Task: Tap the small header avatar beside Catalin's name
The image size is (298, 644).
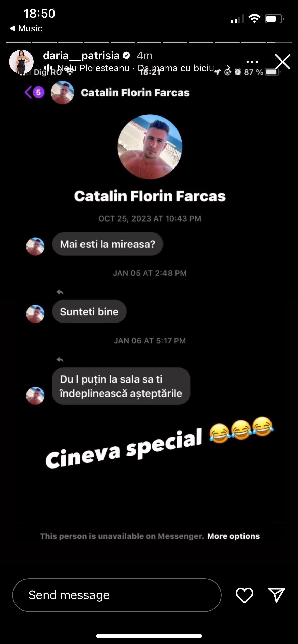Action: click(62, 93)
